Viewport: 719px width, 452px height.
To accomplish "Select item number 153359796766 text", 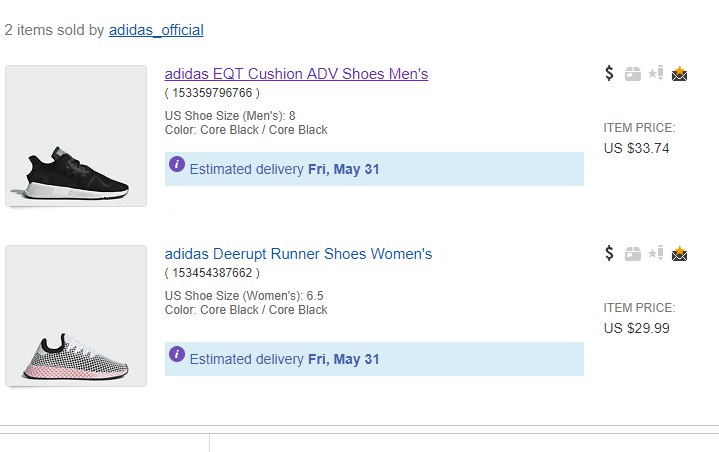I will [212, 93].
